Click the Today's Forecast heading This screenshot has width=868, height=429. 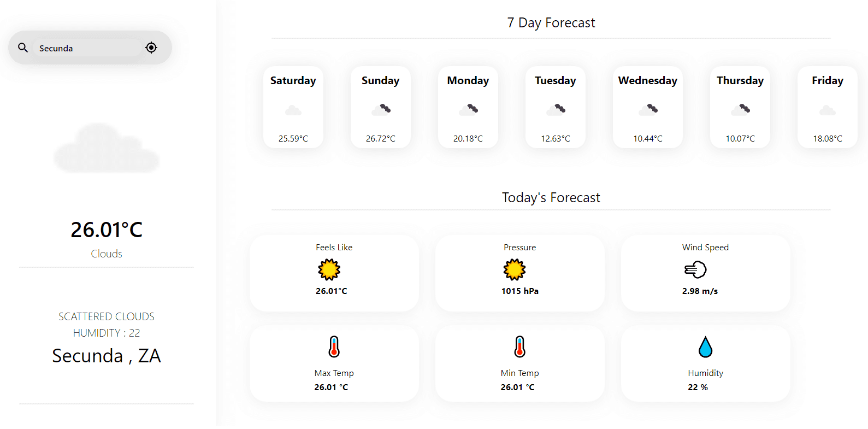(551, 198)
